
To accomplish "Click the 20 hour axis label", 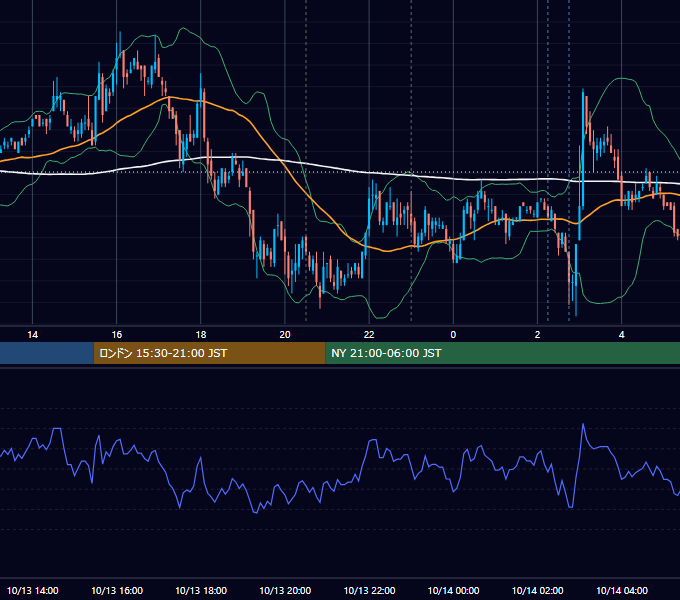I will [285, 335].
